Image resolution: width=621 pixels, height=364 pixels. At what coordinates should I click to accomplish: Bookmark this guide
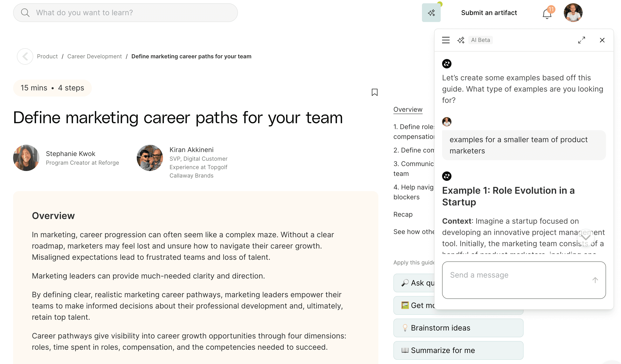375,93
